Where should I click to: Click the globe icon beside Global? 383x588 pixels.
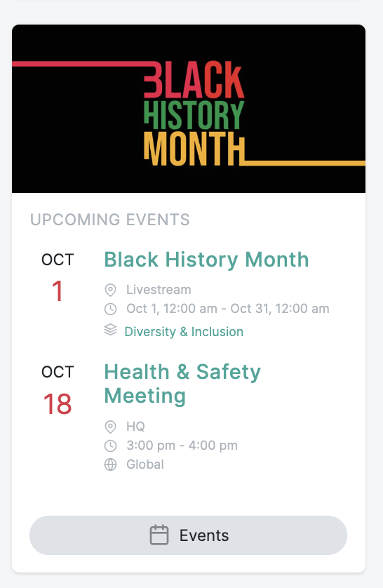coord(110,465)
